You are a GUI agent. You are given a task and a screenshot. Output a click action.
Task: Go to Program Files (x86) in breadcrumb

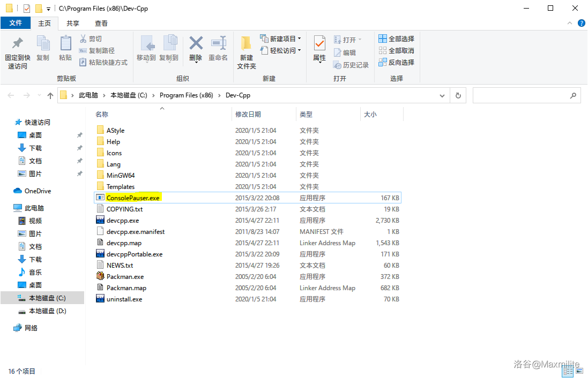tap(187, 95)
